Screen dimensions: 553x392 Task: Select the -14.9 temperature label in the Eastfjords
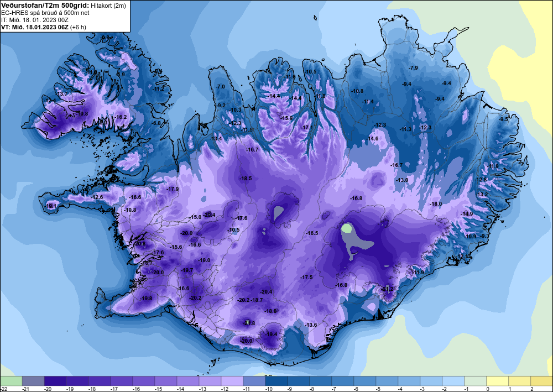point(467,213)
